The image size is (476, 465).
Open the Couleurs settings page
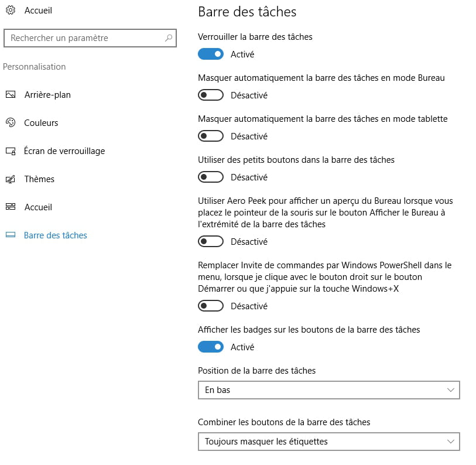41,123
